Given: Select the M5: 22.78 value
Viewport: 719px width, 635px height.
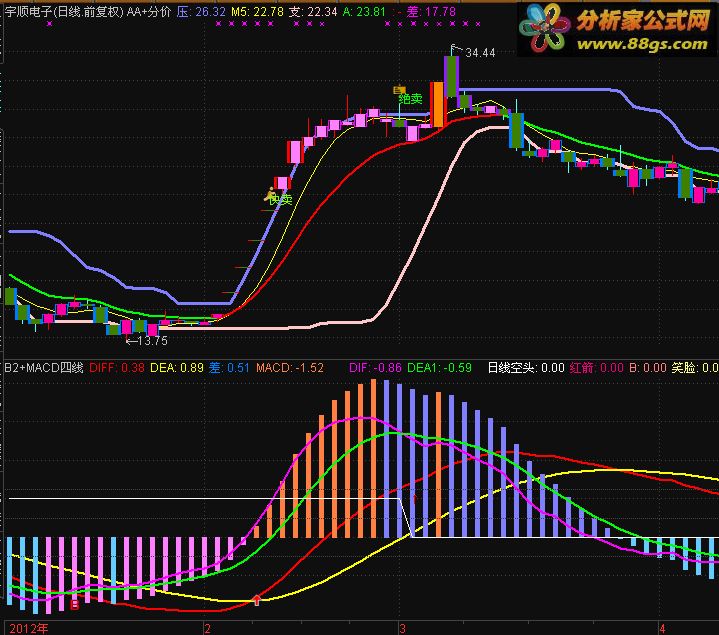Looking at the screenshot, I should (257, 11).
